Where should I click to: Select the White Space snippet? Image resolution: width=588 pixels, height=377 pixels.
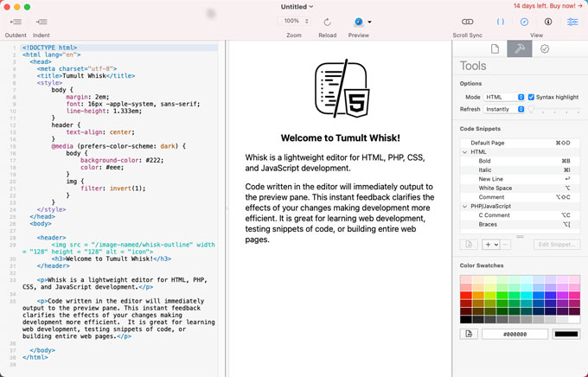[x=495, y=188]
